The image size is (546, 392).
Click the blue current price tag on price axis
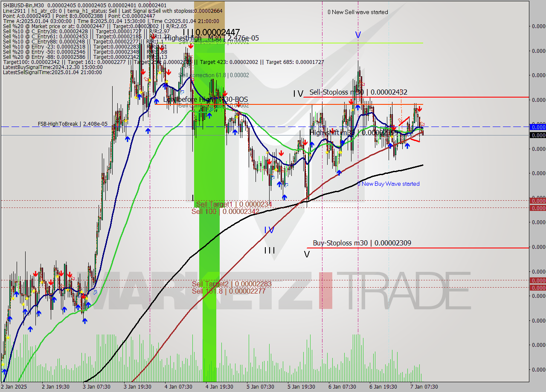tap(537, 127)
